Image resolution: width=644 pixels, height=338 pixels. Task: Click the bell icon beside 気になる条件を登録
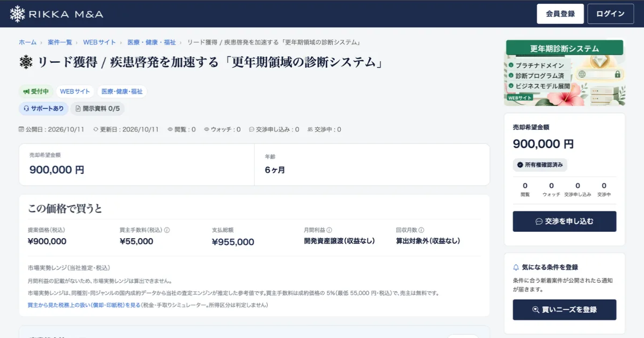[x=516, y=267]
